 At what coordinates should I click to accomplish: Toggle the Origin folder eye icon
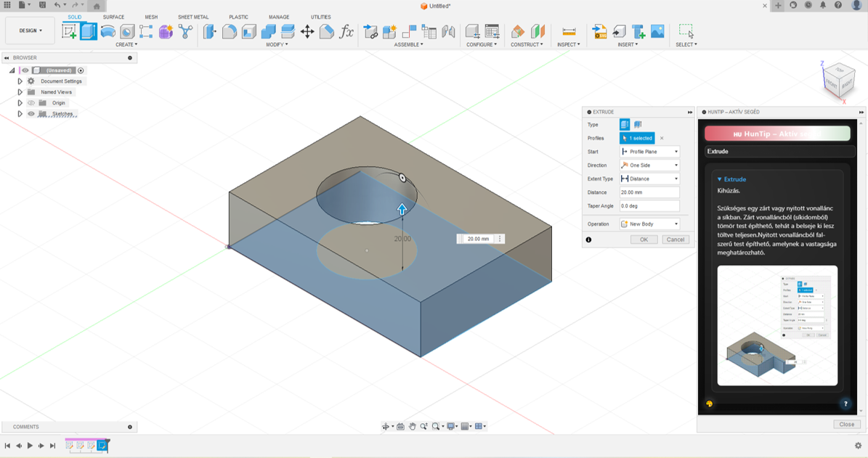tap(31, 103)
